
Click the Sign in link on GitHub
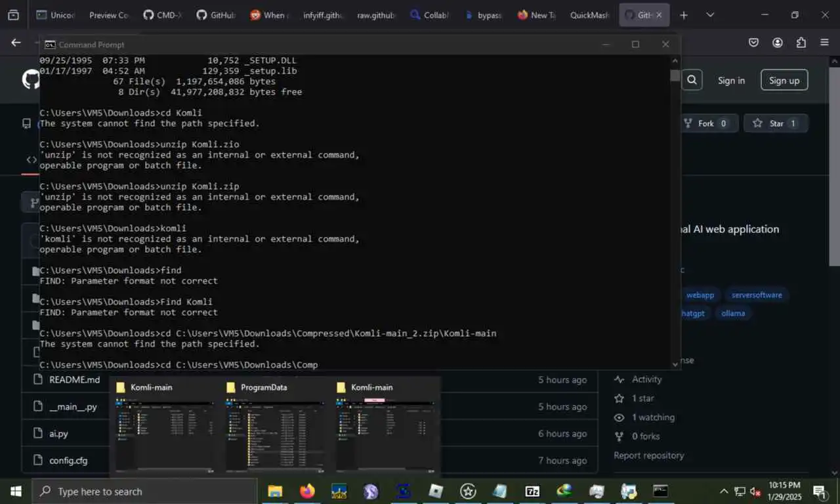(x=731, y=80)
